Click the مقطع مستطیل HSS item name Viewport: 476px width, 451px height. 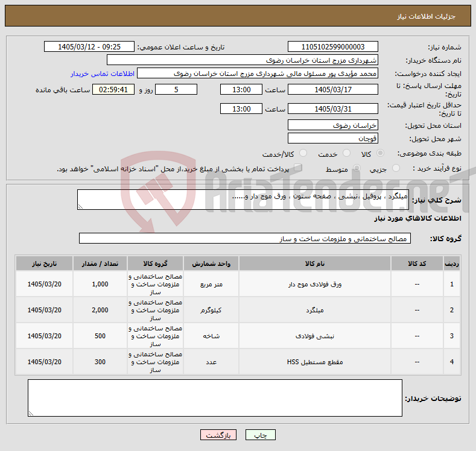pos(315,362)
